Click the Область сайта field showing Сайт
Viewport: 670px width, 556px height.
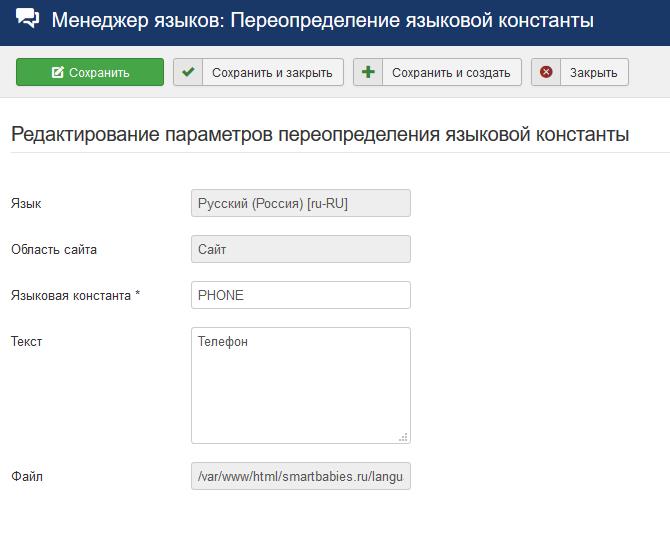coord(300,249)
